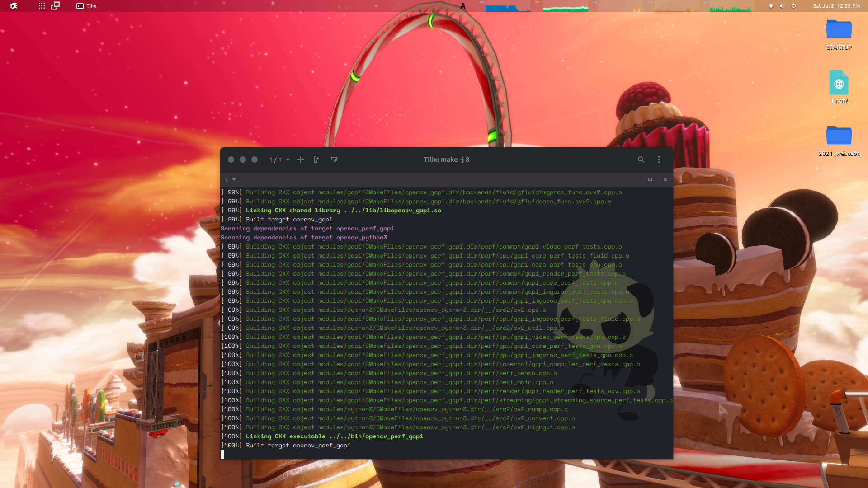Viewport: 868px width, 488px height.
Task: Open the applications grid launcher
Action: point(42,6)
